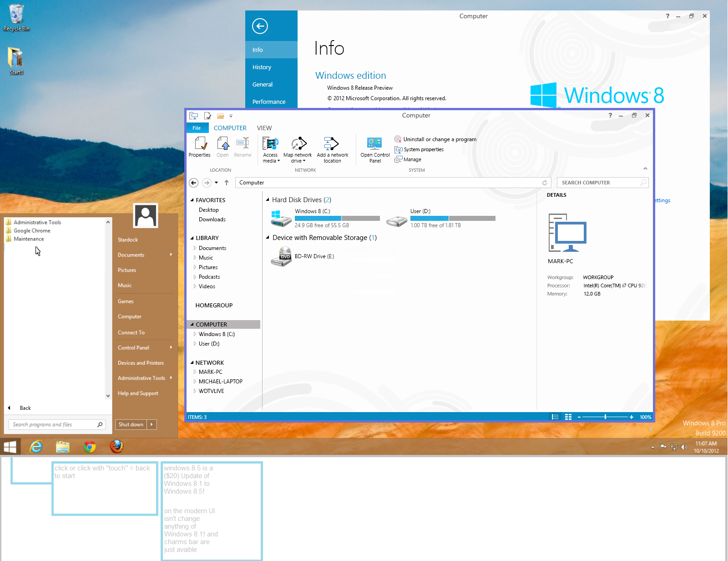Click Help and Support in Start menu
728x561 pixels.
[x=137, y=393]
